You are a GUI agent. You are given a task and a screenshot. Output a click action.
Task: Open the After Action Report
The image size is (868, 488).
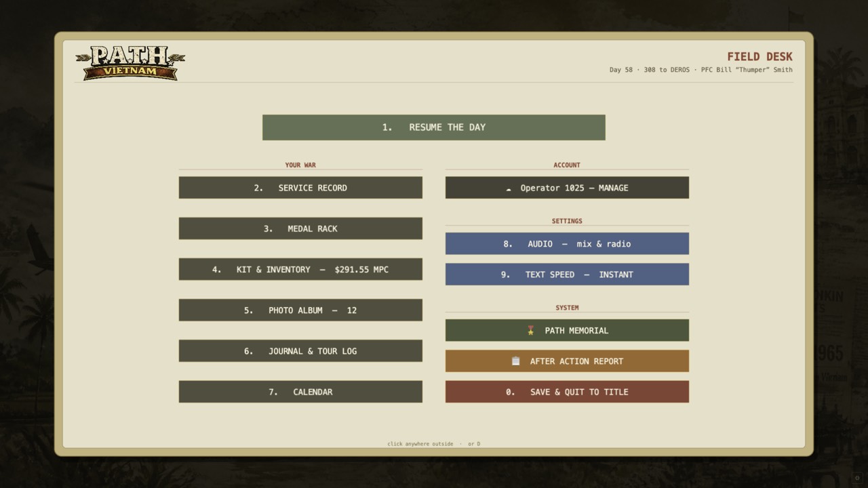pyautogui.click(x=567, y=361)
